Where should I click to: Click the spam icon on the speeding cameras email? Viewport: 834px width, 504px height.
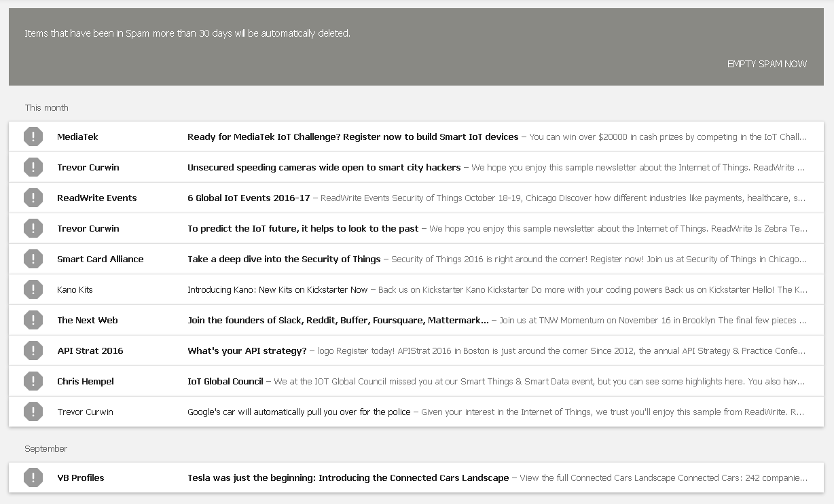point(33,167)
